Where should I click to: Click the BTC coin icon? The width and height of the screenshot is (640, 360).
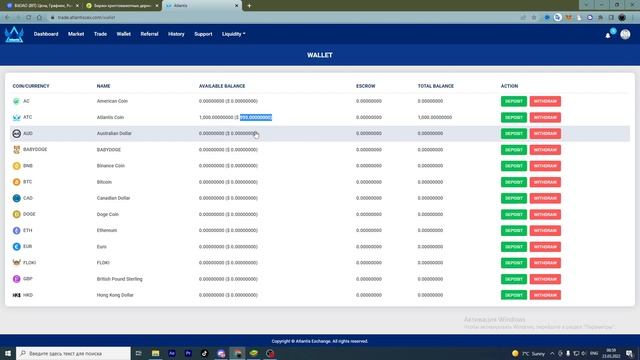[x=16, y=182]
